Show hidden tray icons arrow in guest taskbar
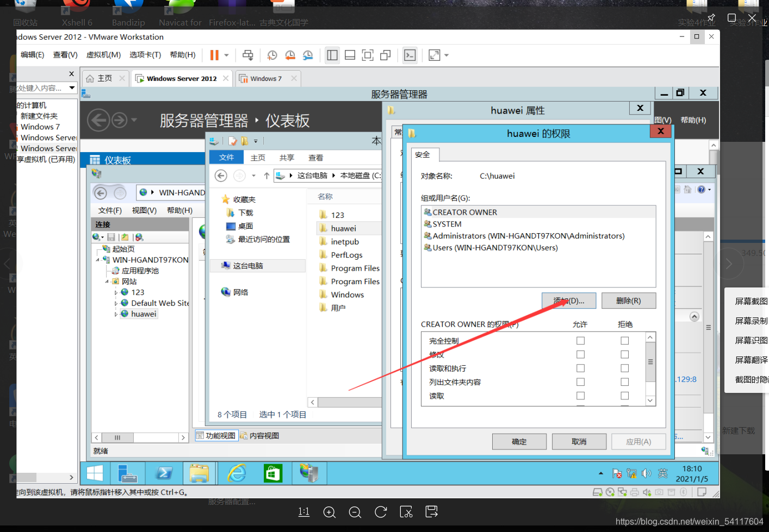Image resolution: width=769 pixels, height=532 pixels. tap(600, 473)
